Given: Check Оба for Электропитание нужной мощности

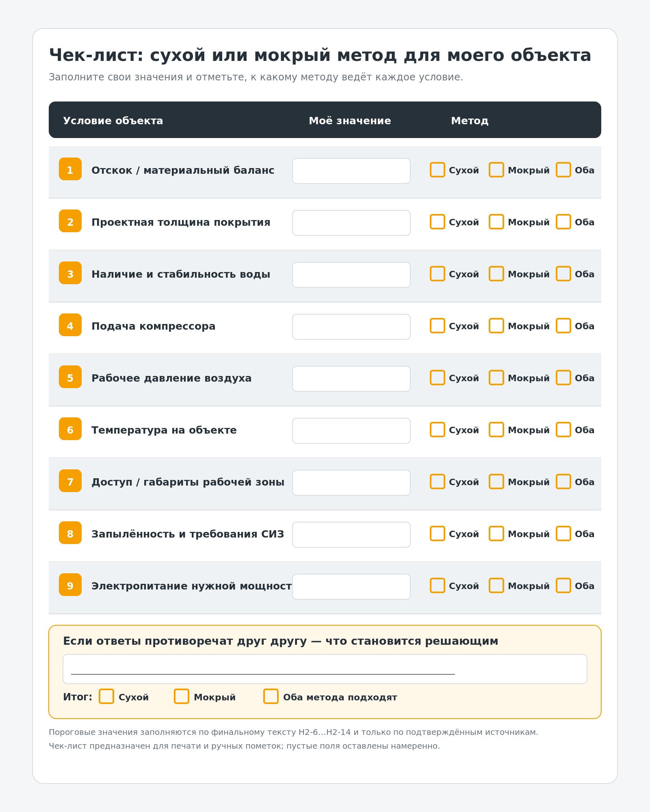Looking at the screenshot, I should coord(563,585).
